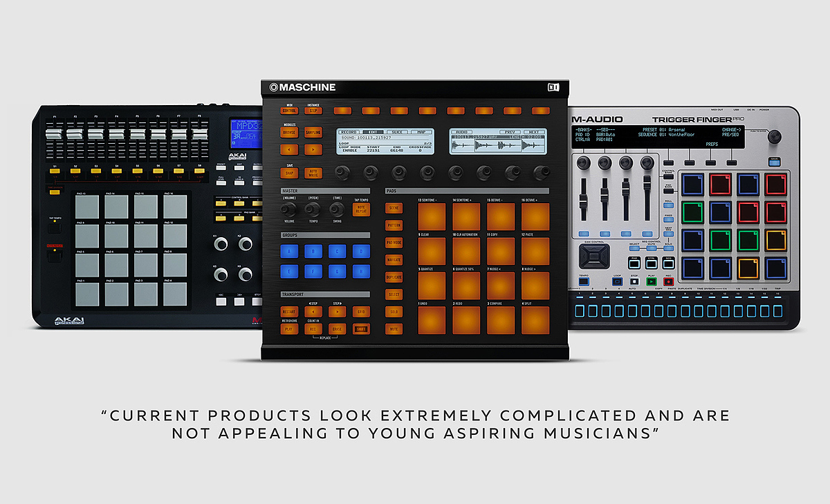Hit Akai PAD 13
This screenshot has height=504, width=830.
tap(87, 207)
